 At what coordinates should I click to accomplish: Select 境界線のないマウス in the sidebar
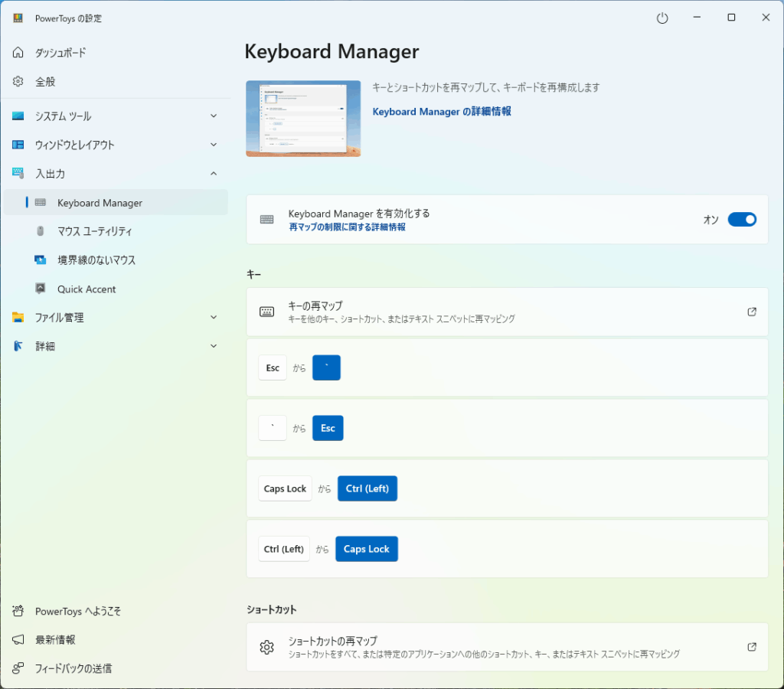(x=116, y=260)
